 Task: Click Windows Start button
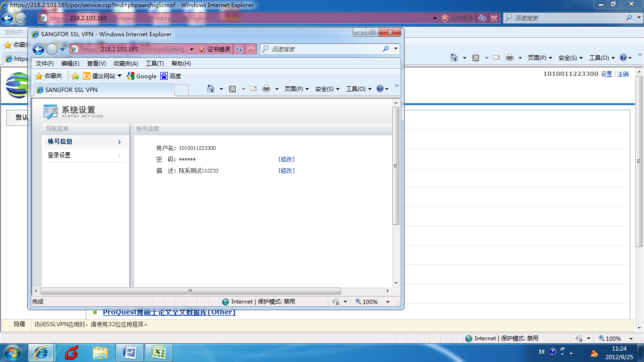[12, 352]
